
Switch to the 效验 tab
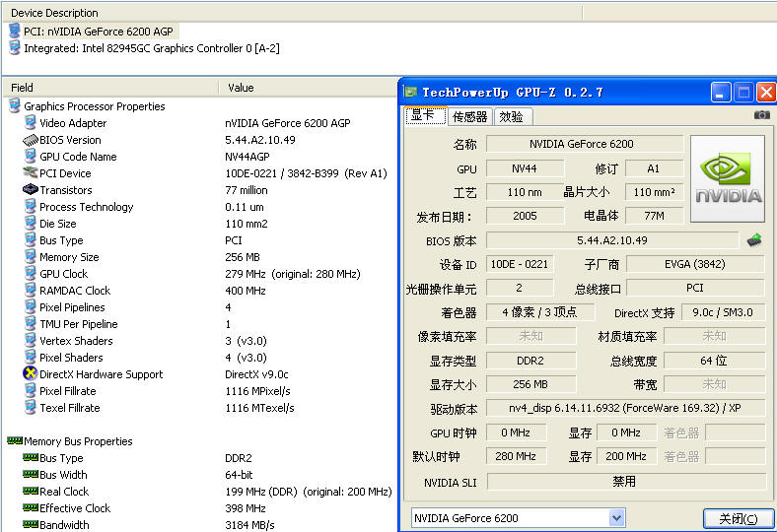[513, 117]
